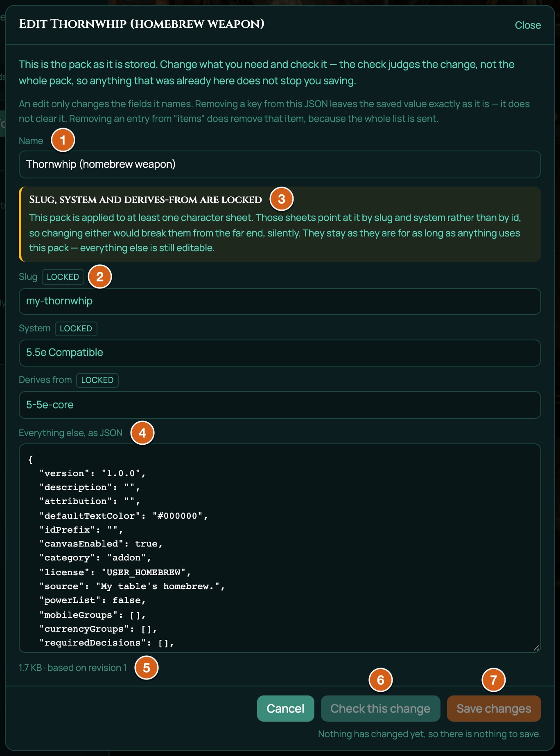Click the LOCKED badge beside Derives from
The image size is (560, 756).
pos(97,380)
